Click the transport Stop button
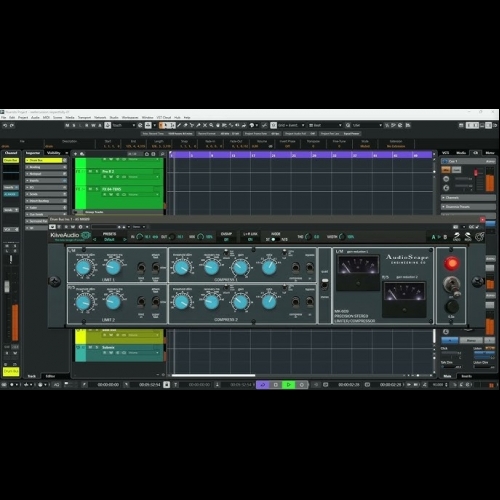 click(x=276, y=385)
